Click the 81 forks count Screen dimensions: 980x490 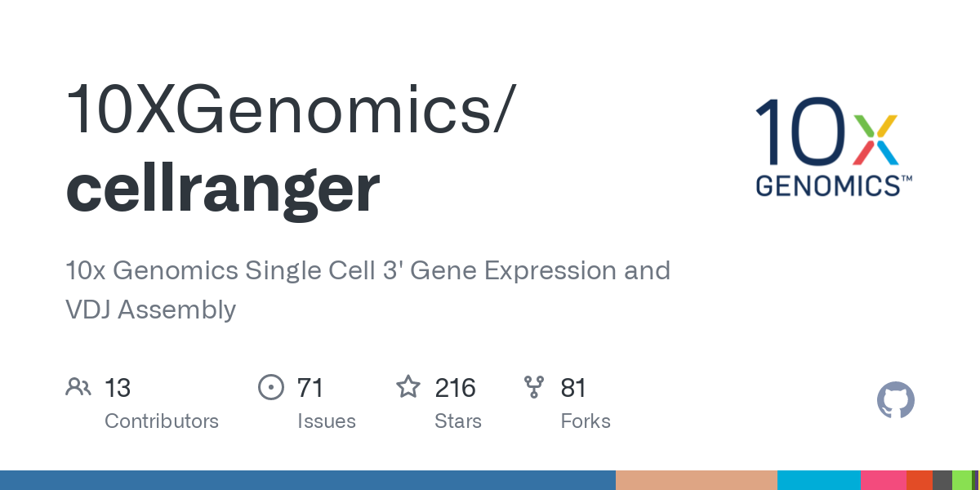[x=573, y=387]
